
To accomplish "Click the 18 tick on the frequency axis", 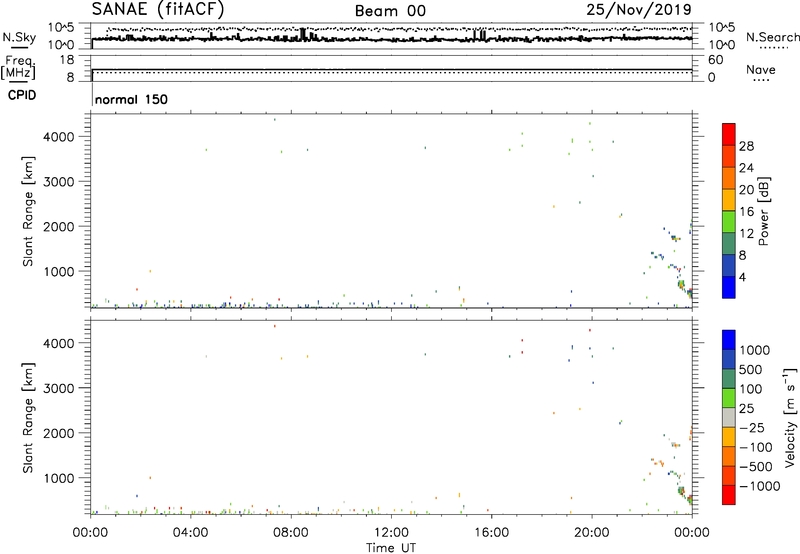I will tap(67, 60).
